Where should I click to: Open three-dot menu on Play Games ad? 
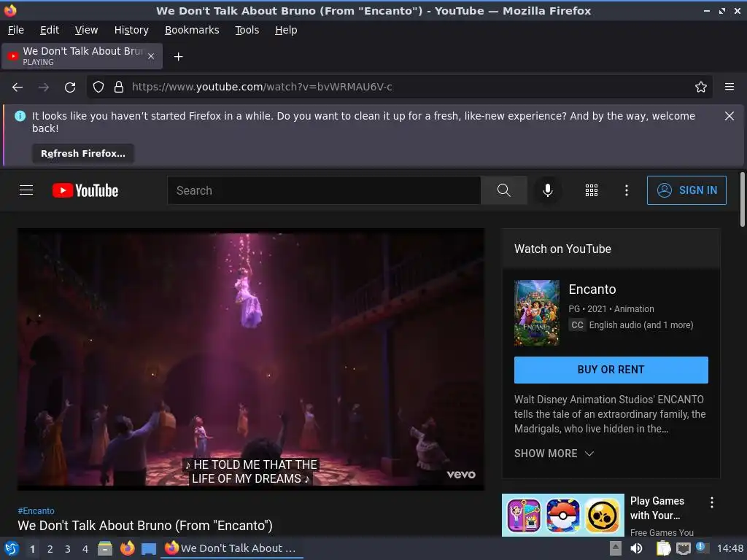tap(711, 502)
